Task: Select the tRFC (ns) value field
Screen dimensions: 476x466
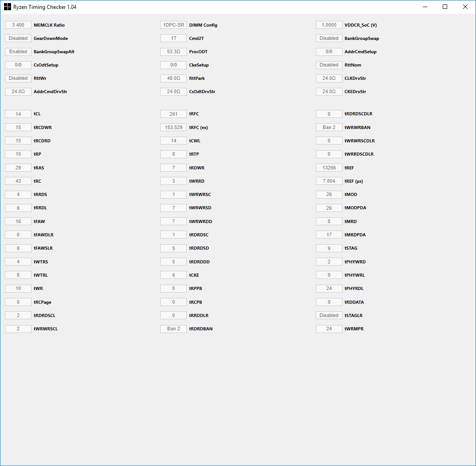Action: coord(173,127)
